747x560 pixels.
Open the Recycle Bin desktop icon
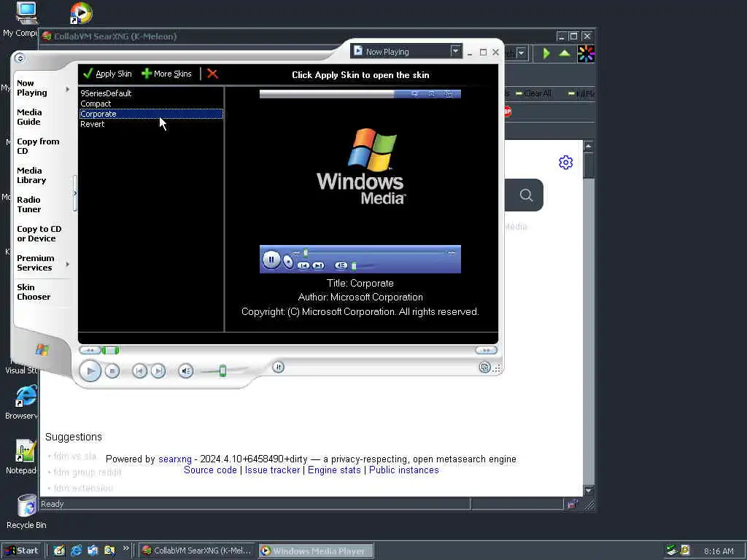tap(26, 512)
